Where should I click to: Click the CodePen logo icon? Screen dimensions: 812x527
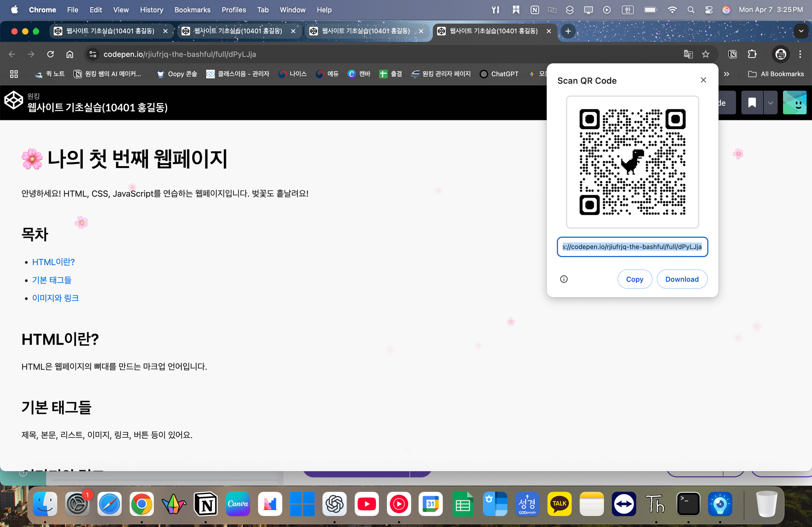14,101
